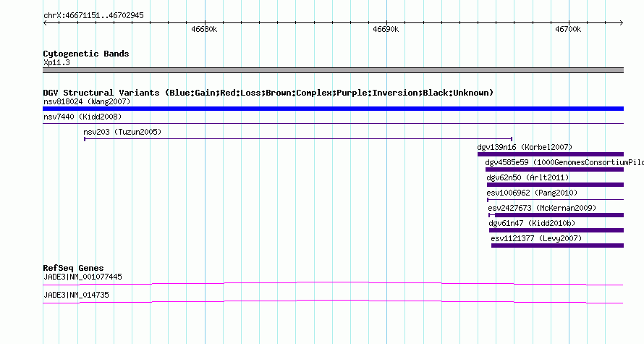Open variant label dgv61n47 (Kidd2010b)
The height and width of the screenshot is (344, 644).
[x=532, y=223]
